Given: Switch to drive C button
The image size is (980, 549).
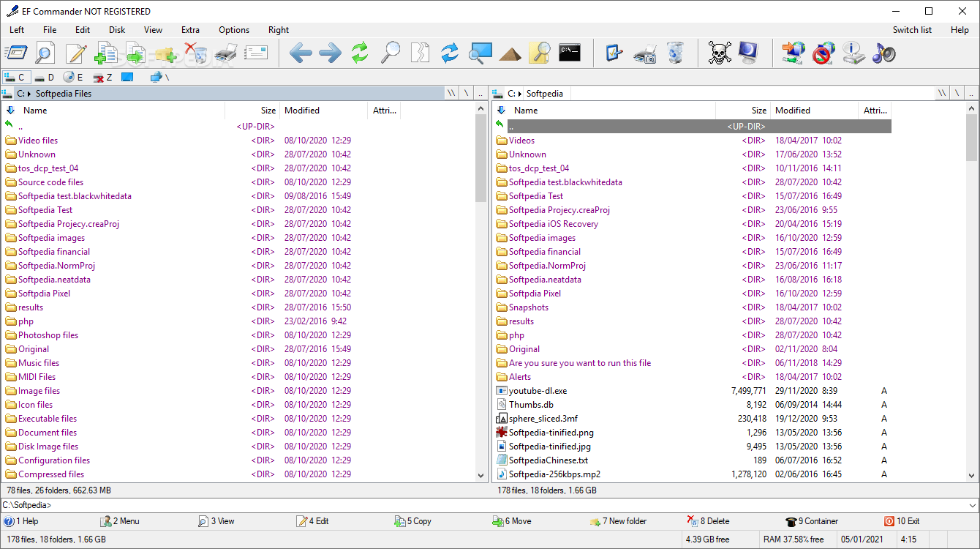Looking at the screenshot, I should 15,77.
